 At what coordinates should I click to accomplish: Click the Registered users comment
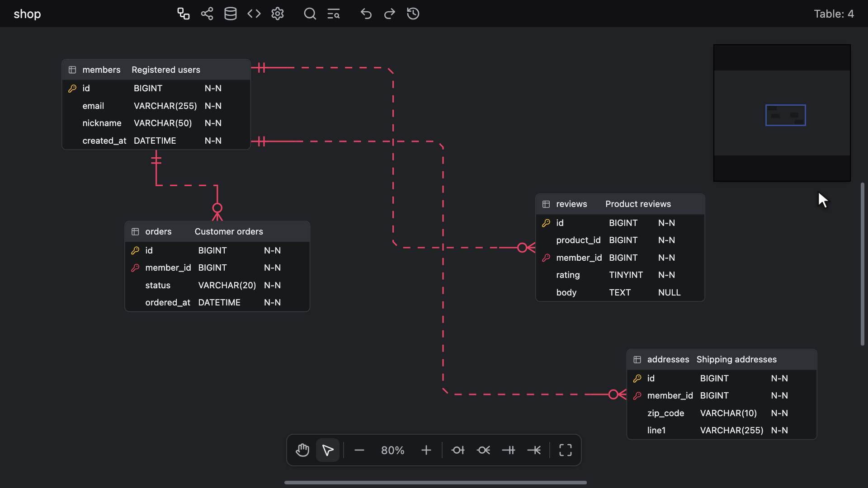pos(166,70)
